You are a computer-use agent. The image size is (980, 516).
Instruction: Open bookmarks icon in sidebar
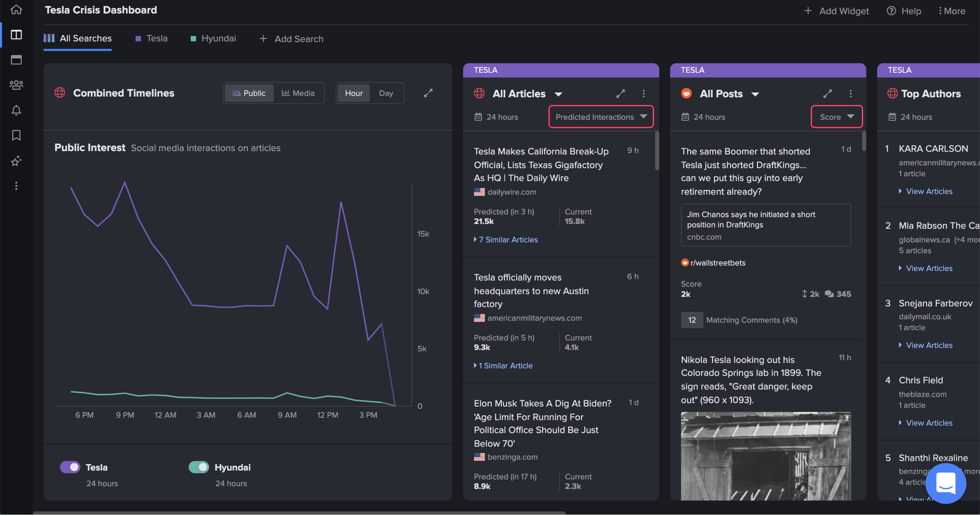[x=16, y=135]
